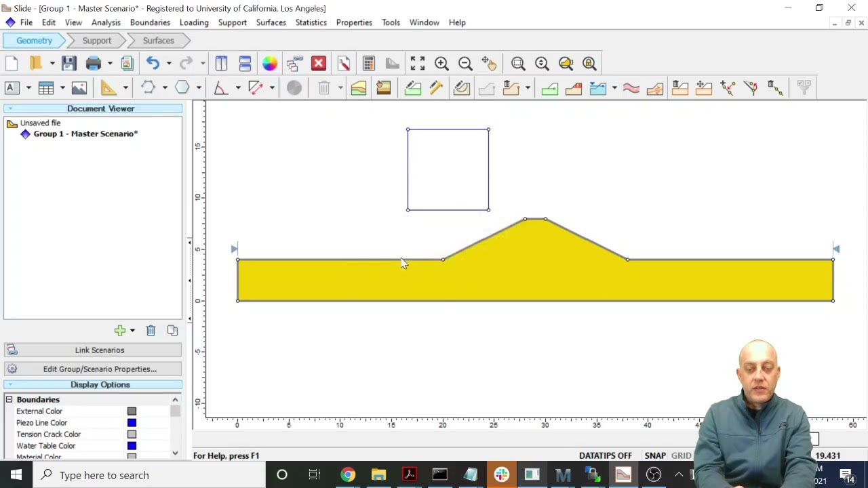This screenshot has height=488, width=868.
Task: Click the taskbar search box
Action: [149, 475]
